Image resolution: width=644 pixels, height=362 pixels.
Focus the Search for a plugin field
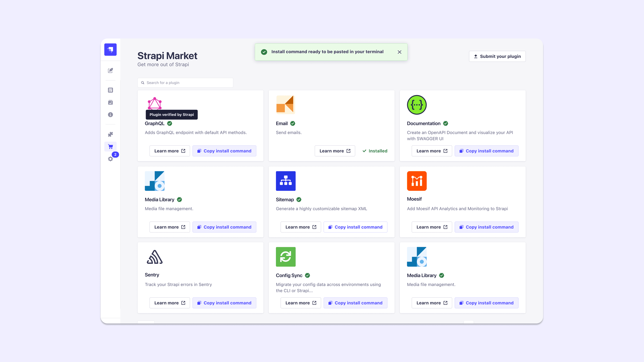coord(185,83)
